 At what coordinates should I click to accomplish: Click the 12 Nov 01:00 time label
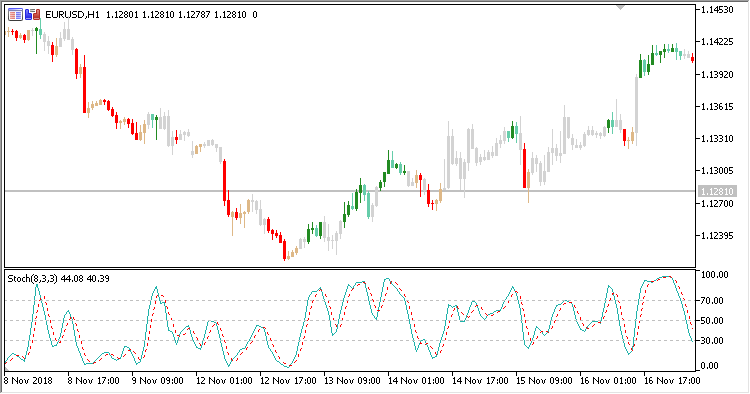224,381
